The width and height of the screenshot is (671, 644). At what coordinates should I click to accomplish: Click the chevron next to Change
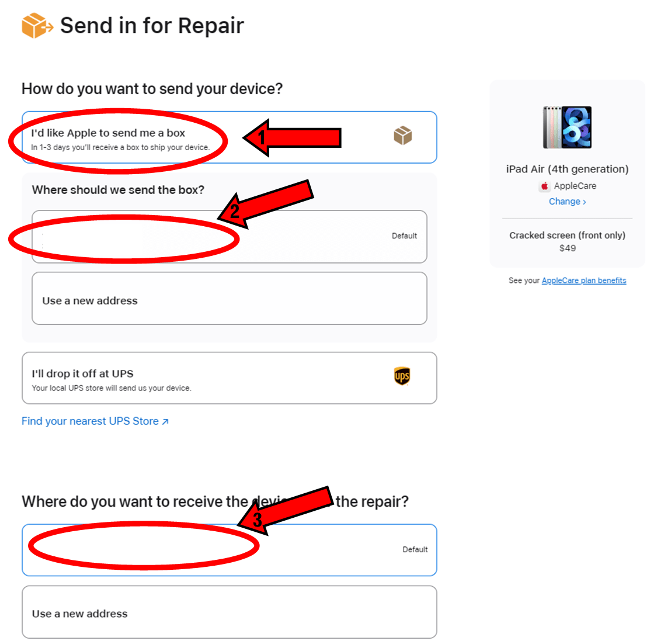584,202
